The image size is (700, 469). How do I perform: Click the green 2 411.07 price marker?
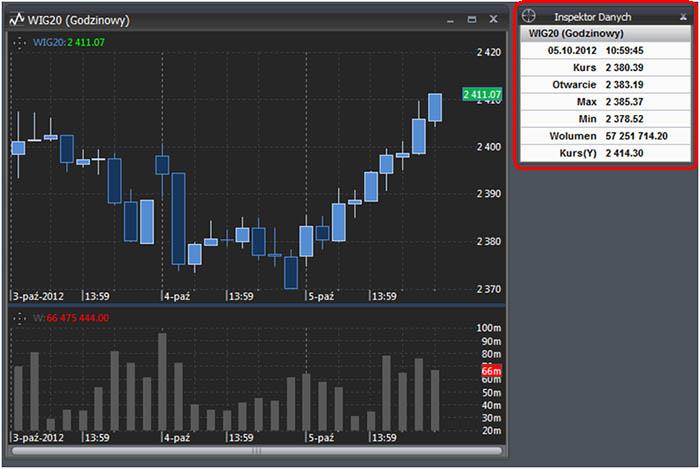pos(482,94)
